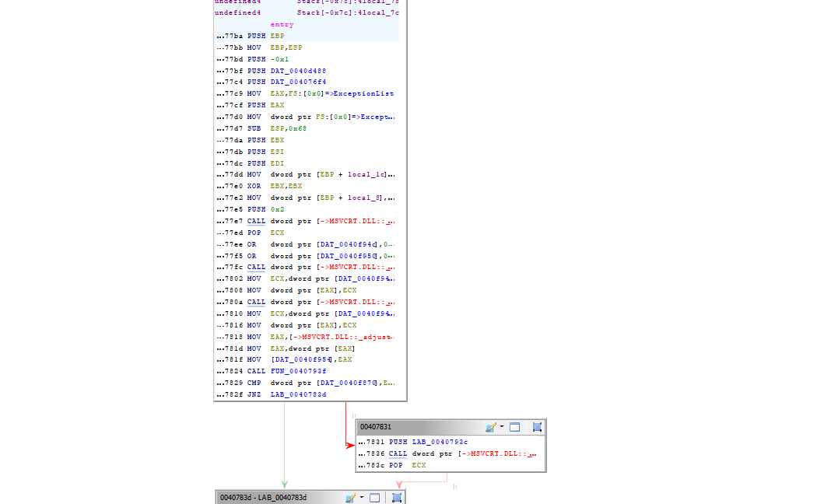Click the full window icon on block LAB_0040783d
Screen dimensions: 838x504
pyautogui.click(x=375, y=498)
